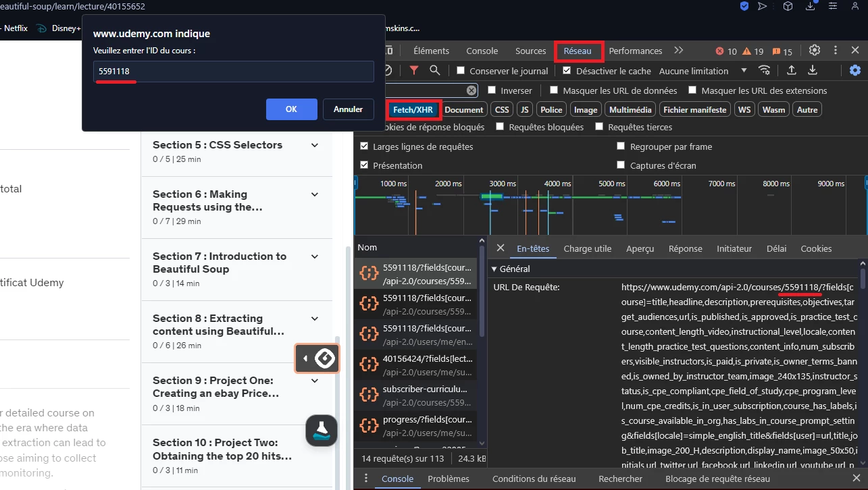Open Initiateur tab
This screenshot has height=490, width=868.
pos(734,249)
